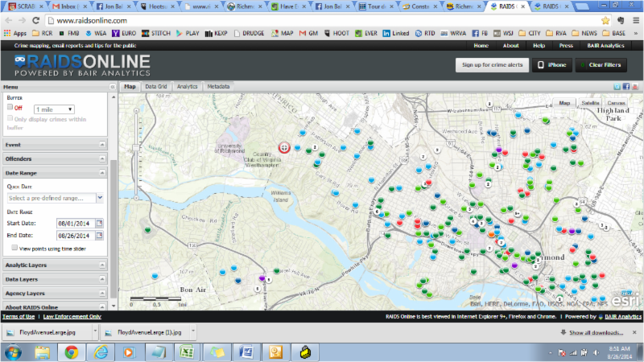644x362 pixels.
Task: Switch to the Data Grid tab
Action: point(155,86)
